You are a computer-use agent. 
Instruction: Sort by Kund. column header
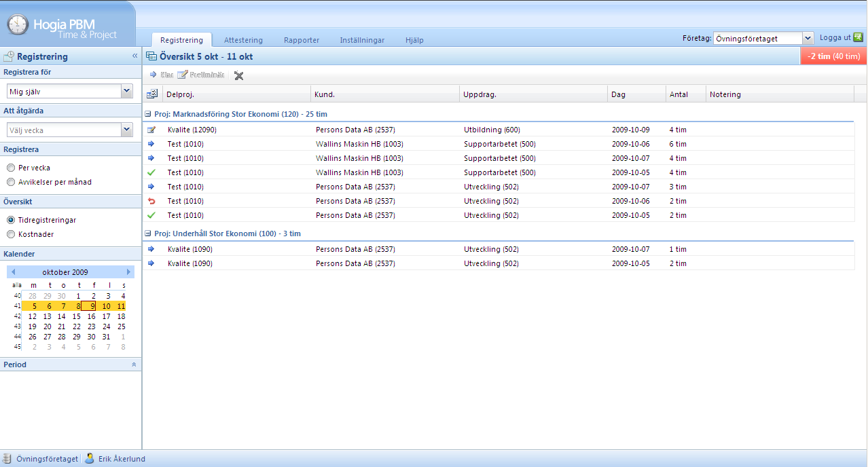385,94
